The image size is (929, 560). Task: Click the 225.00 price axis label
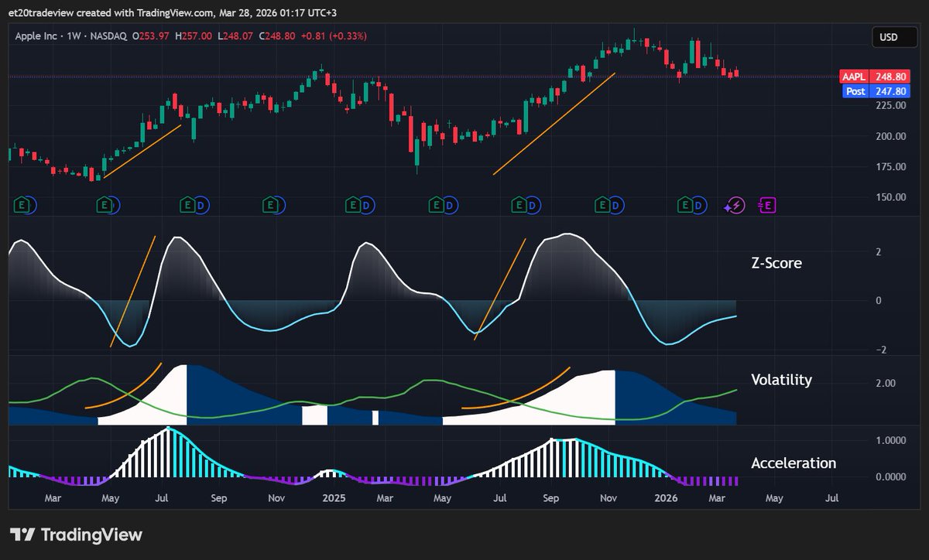pyautogui.click(x=890, y=106)
